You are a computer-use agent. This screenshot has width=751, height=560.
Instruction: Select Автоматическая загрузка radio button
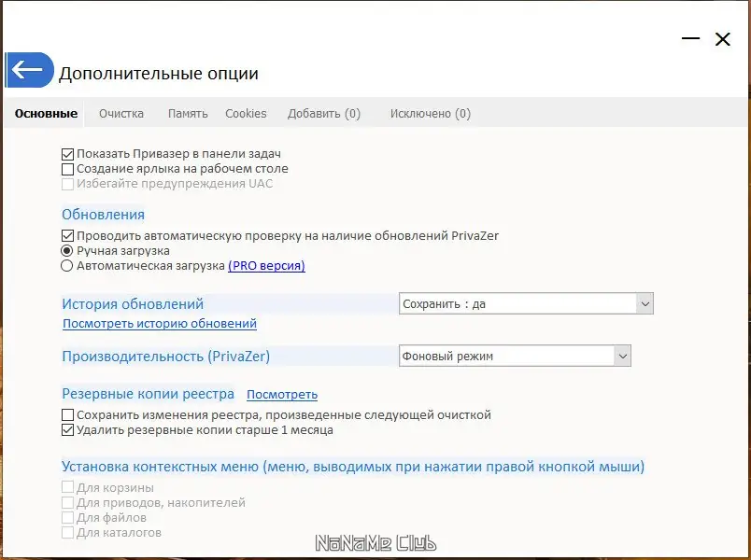coord(67,266)
